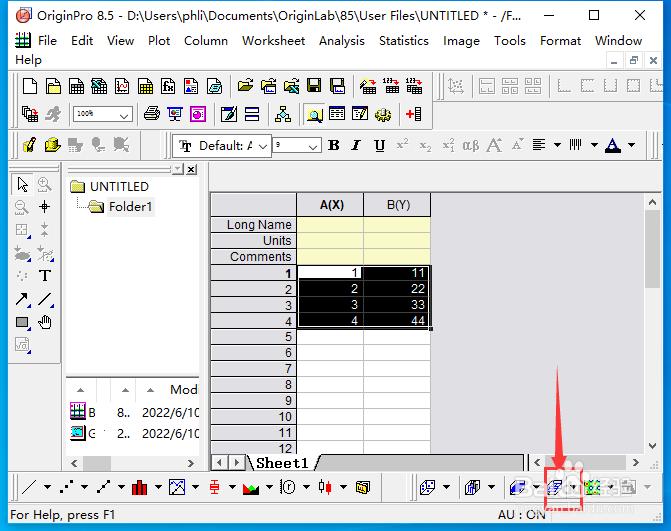Viewport: 671px width, 531px height.
Task: Create a new matrix window
Action: [145, 86]
